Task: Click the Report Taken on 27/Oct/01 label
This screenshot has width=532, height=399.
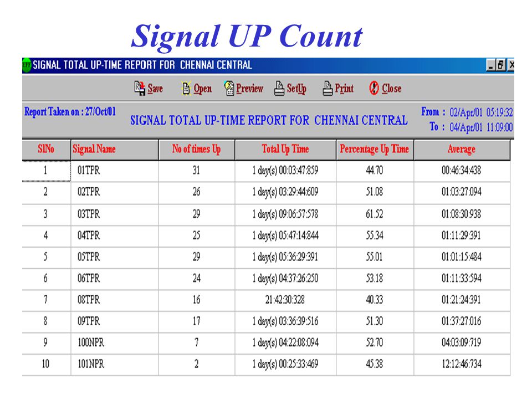Action: (70, 112)
